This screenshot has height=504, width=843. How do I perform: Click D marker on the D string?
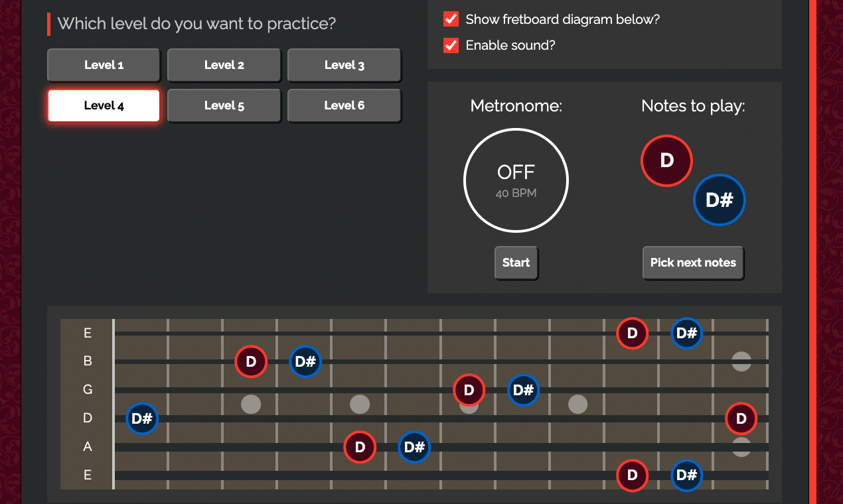741,418
